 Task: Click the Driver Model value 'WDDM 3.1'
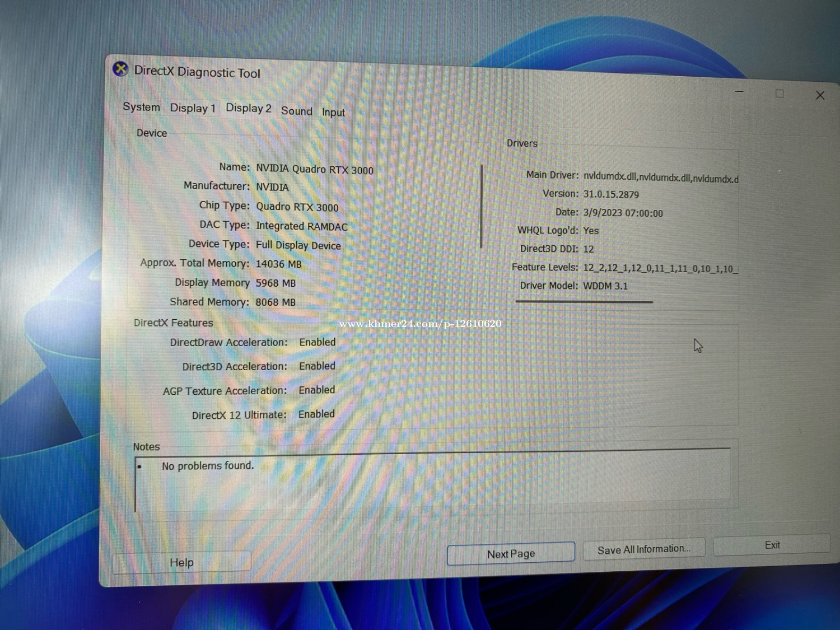605,286
